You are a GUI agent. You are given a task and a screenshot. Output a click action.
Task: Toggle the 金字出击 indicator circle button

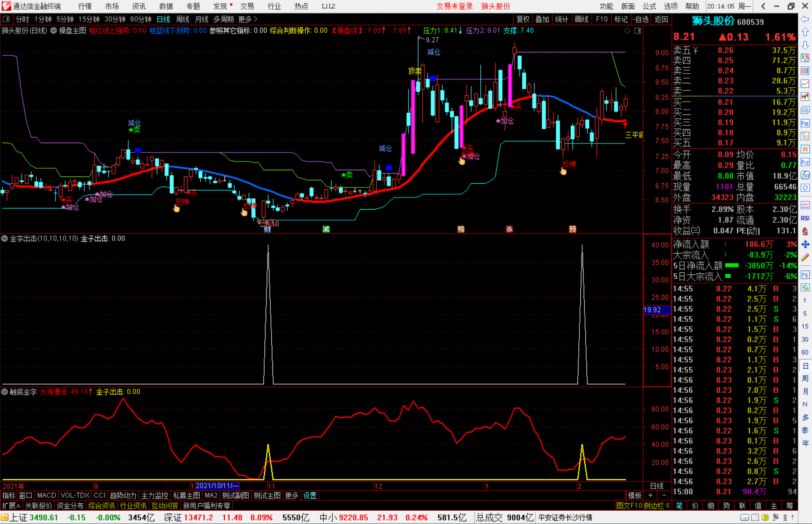coord(5,238)
